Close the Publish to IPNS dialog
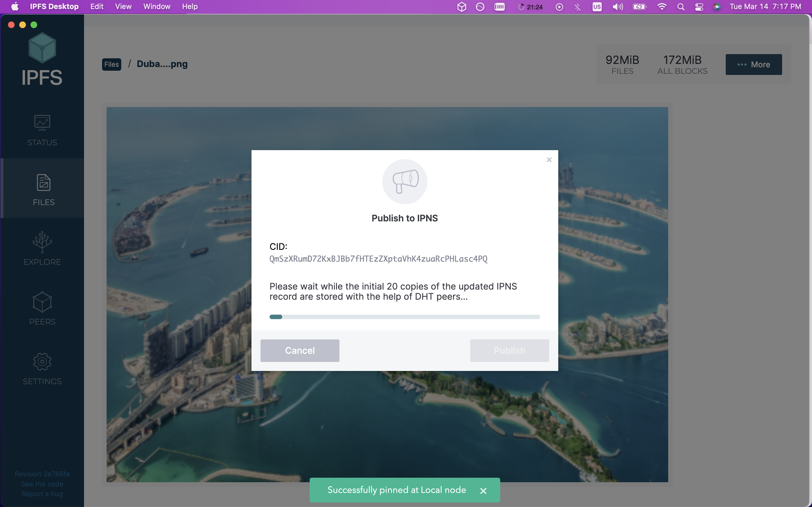 click(549, 160)
